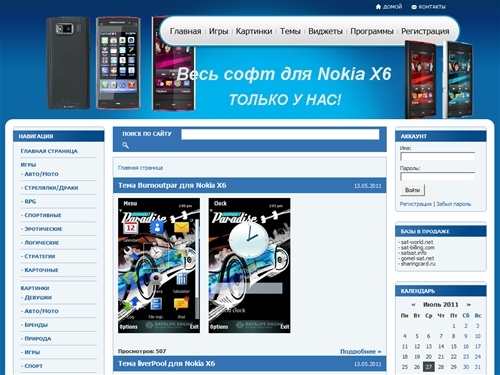Click Просмотров: 507 text
The width and height of the screenshot is (500, 375).
coord(142,351)
